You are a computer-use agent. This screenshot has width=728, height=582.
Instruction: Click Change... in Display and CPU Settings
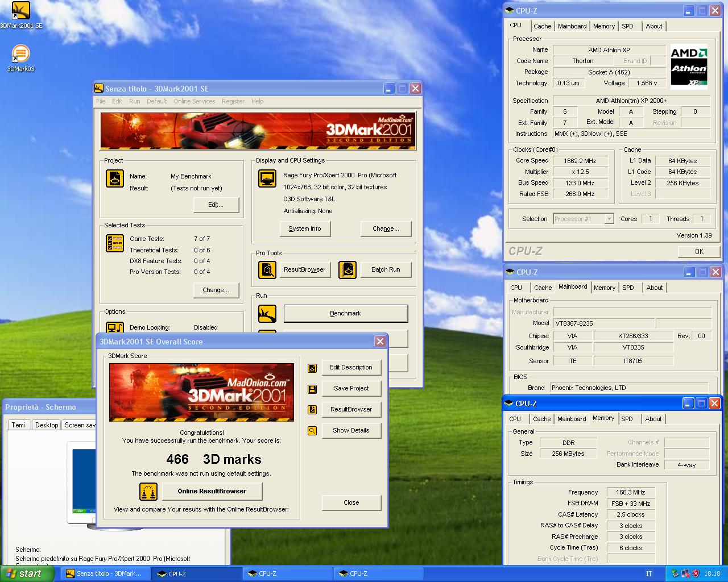click(x=386, y=228)
